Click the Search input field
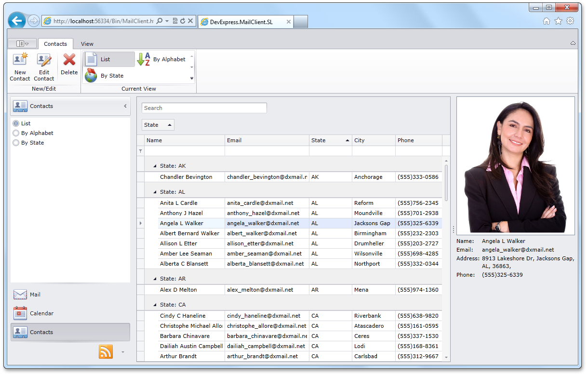 pyautogui.click(x=204, y=108)
